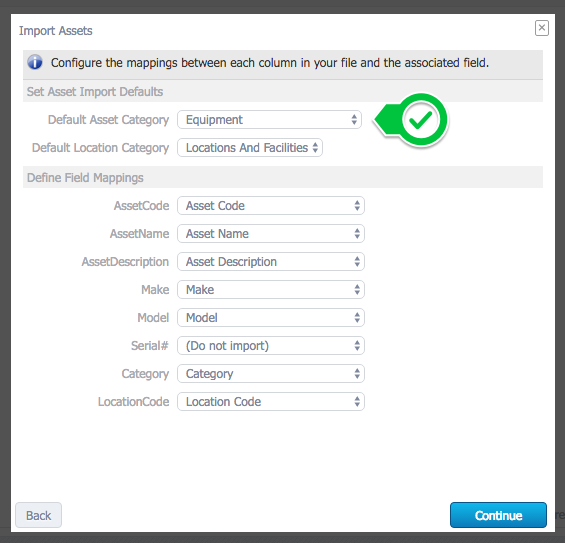Click the Define Field Mappings header
565x543 pixels.
click(x=85, y=178)
